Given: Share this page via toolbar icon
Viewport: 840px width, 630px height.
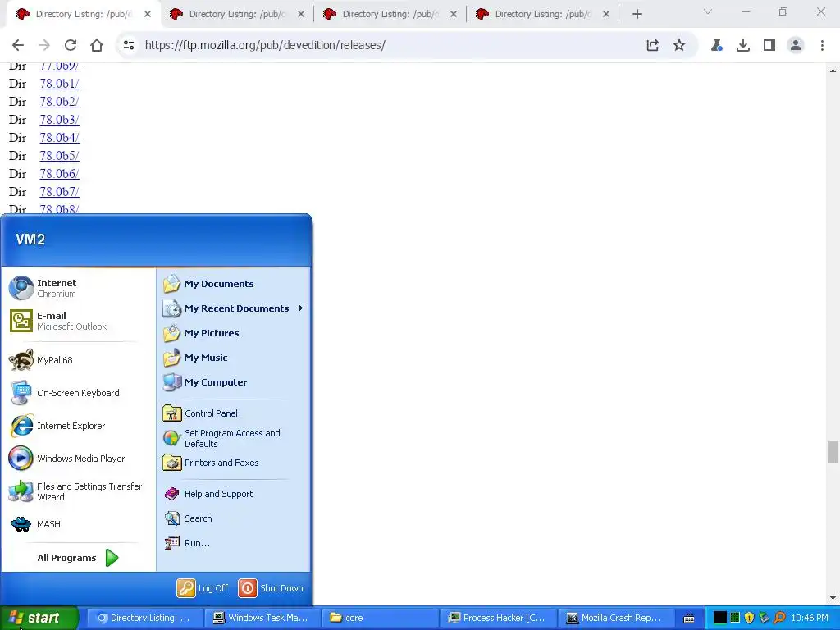Looking at the screenshot, I should pos(652,45).
